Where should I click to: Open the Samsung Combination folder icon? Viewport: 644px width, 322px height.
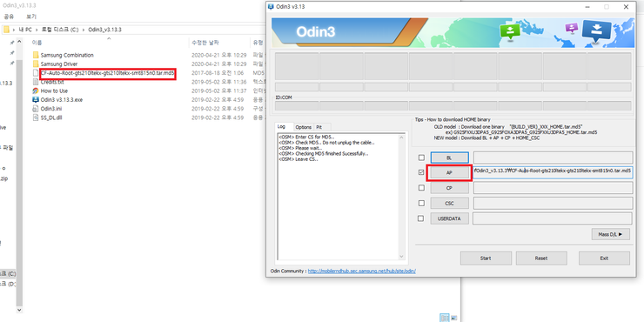tap(36, 55)
